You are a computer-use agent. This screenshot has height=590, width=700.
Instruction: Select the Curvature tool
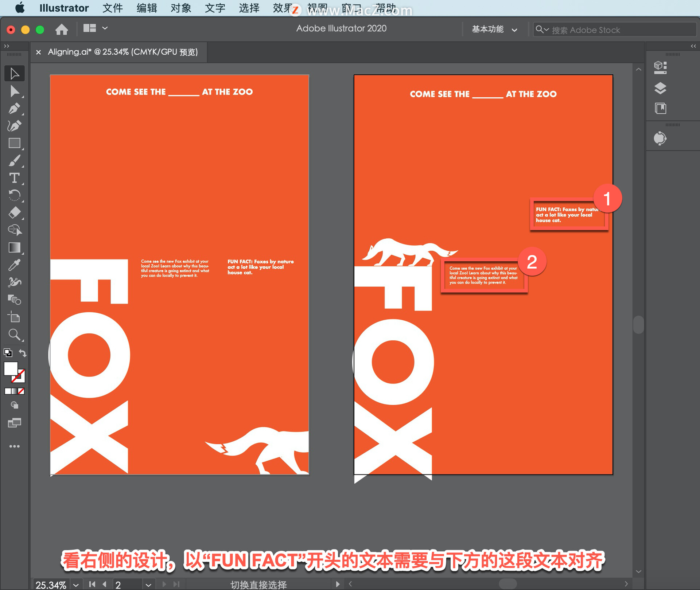click(x=15, y=126)
